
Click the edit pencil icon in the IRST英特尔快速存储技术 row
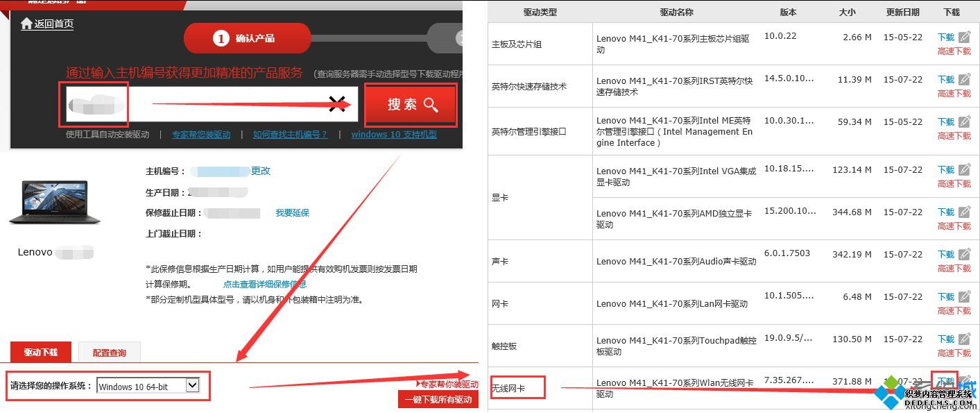[x=964, y=79]
